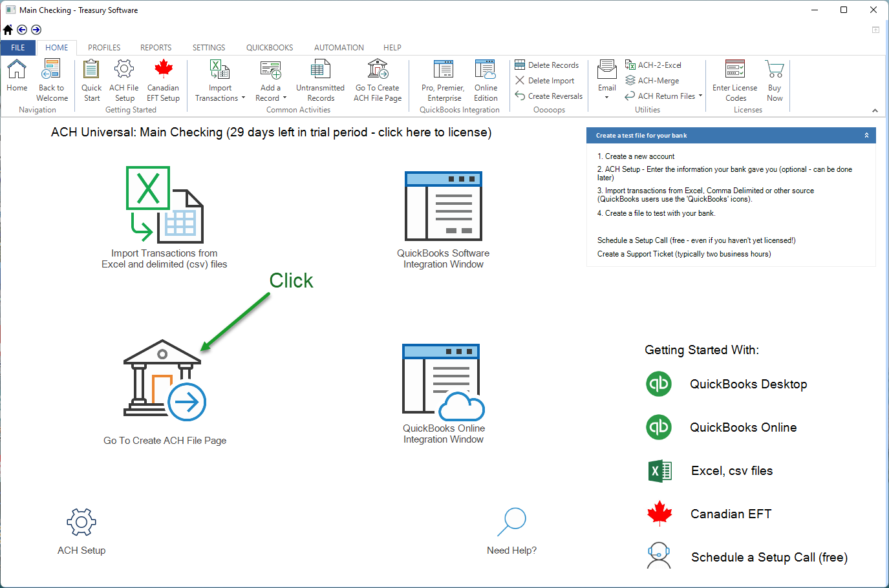The height and width of the screenshot is (588, 889).
Task: Click large bank Go To Create ACH File icon
Action: coord(164,380)
